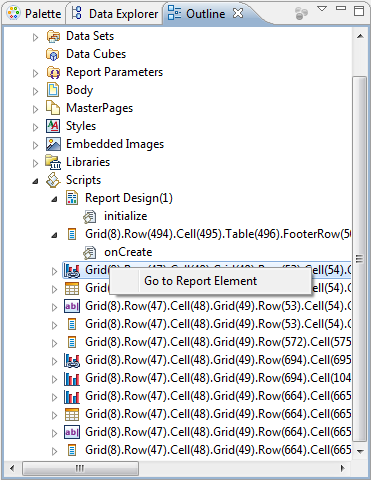Viewport: 371px width, 480px height.
Task: Open the onCreate script
Action: tap(128, 252)
